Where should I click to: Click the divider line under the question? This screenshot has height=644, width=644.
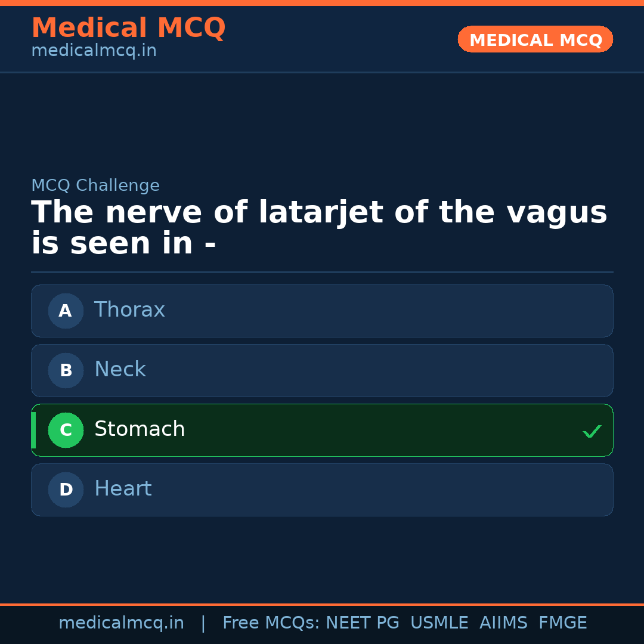tap(322, 272)
